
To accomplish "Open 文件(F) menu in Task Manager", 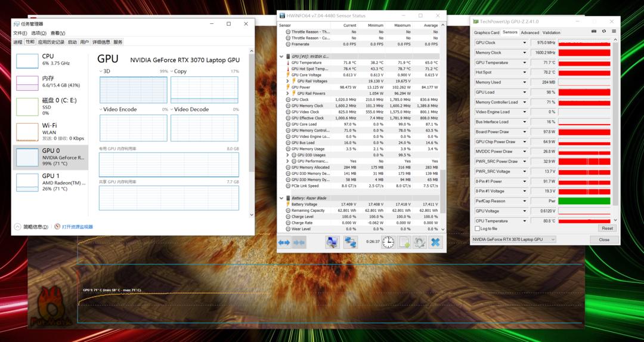I will 20,33.
